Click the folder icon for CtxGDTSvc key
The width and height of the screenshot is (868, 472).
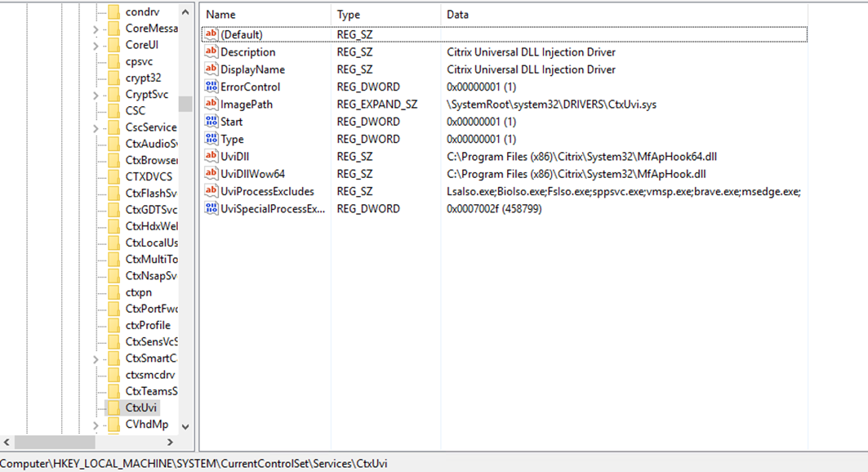pos(114,210)
